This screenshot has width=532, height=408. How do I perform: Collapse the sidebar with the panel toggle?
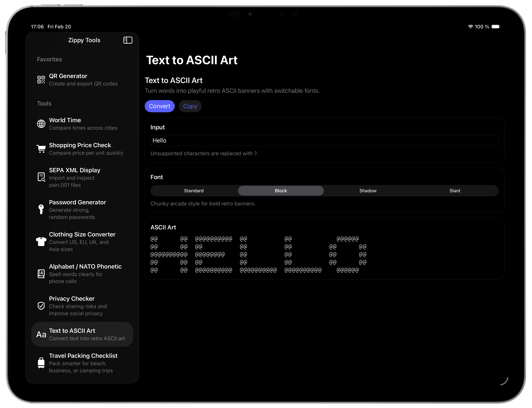pyautogui.click(x=128, y=40)
